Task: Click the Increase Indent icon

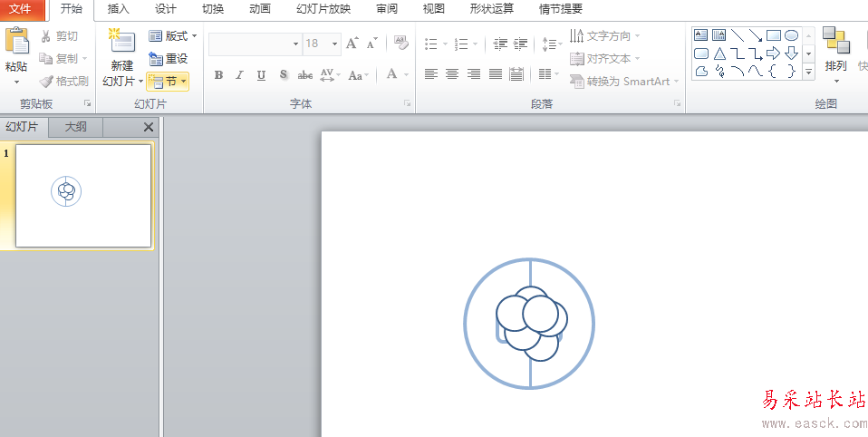Action: [x=520, y=44]
